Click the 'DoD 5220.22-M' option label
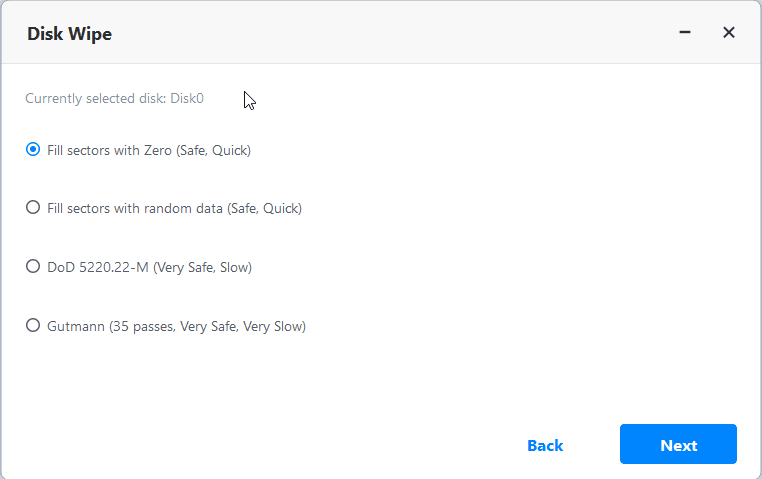The image size is (762, 479). (x=99, y=267)
